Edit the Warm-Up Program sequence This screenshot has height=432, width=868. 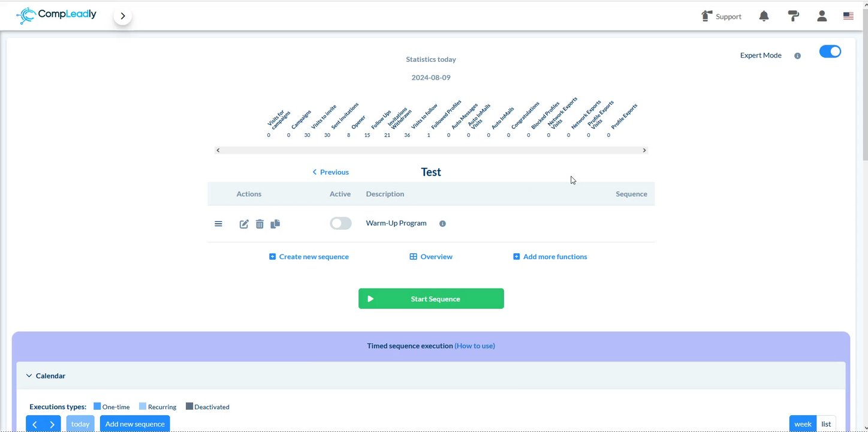coord(244,224)
